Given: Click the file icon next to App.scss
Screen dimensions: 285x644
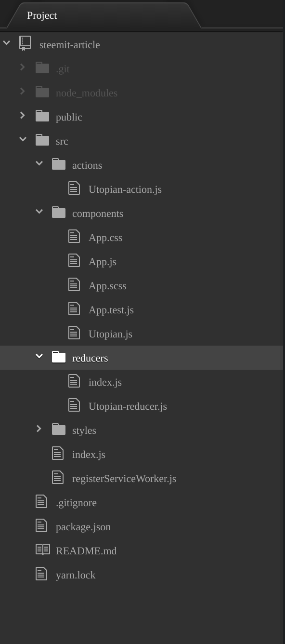Looking at the screenshot, I should pyautogui.click(x=74, y=285).
